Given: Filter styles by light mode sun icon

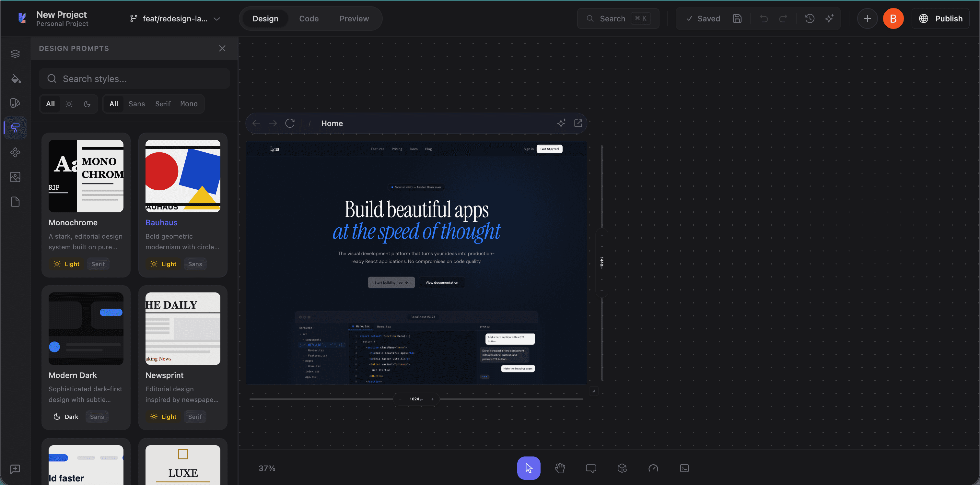Looking at the screenshot, I should tap(69, 104).
